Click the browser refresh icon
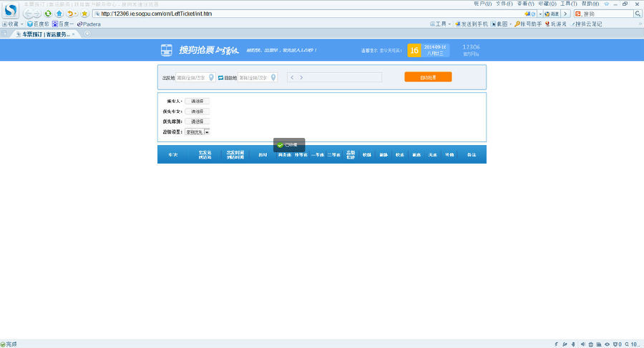Viewport: 644px width, 348px height. 48,14
